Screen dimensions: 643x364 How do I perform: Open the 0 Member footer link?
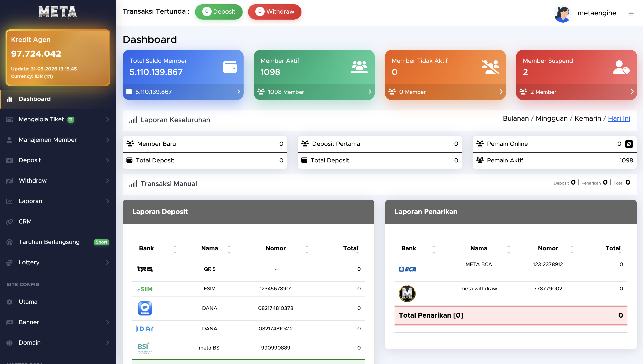click(445, 92)
